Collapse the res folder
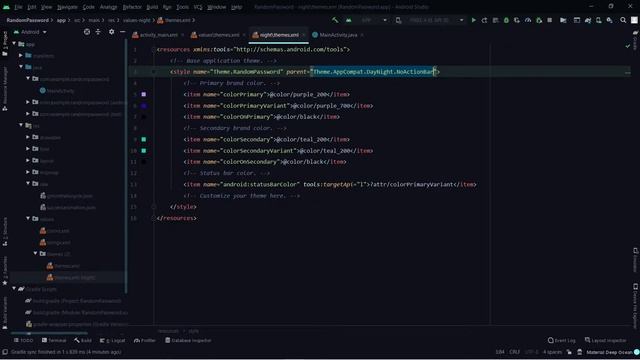Image resolution: width=640 pixels, height=360 pixels. tap(21, 125)
